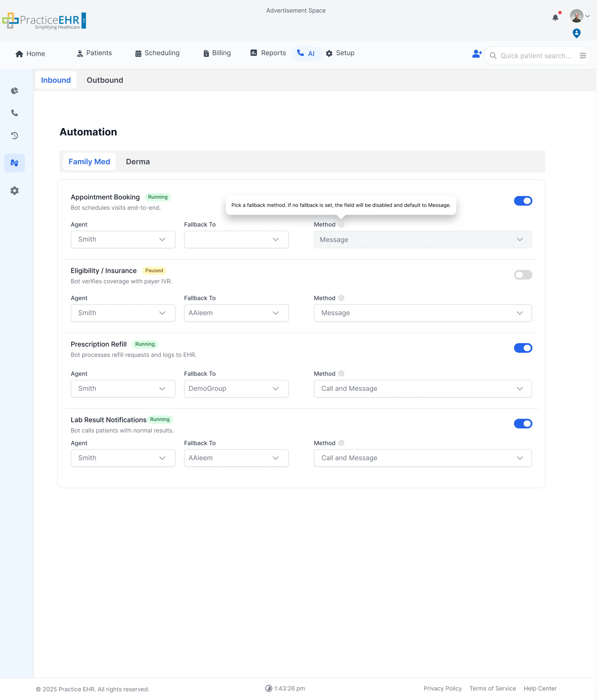Select the phone calls icon in sidebar
This screenshot has height=700, width=598.
pyautogui.click(x=15, y=113)
